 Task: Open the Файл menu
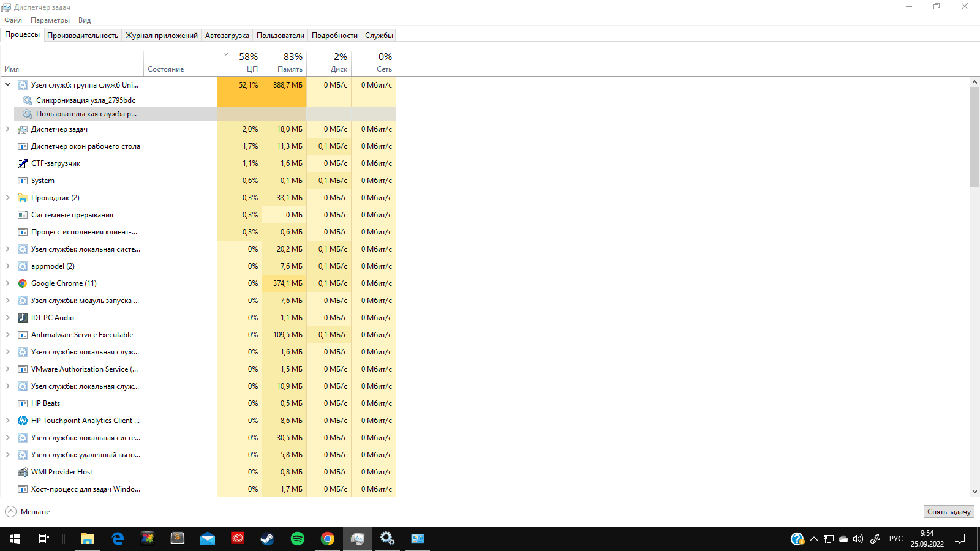[x=13, y=20]
